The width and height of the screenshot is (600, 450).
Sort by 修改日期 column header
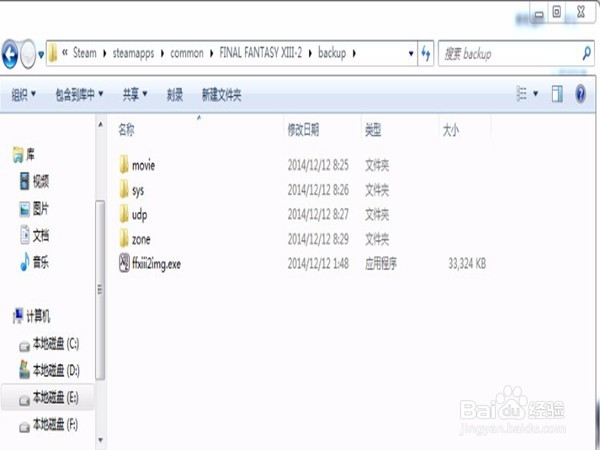[x=303, y=130]
